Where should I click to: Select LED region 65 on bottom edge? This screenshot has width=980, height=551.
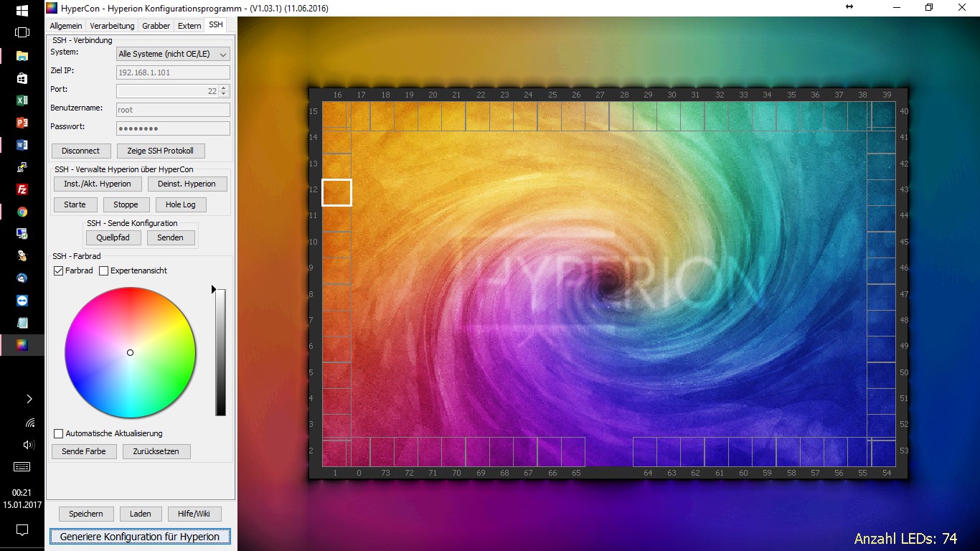click(x=573, y=452)
